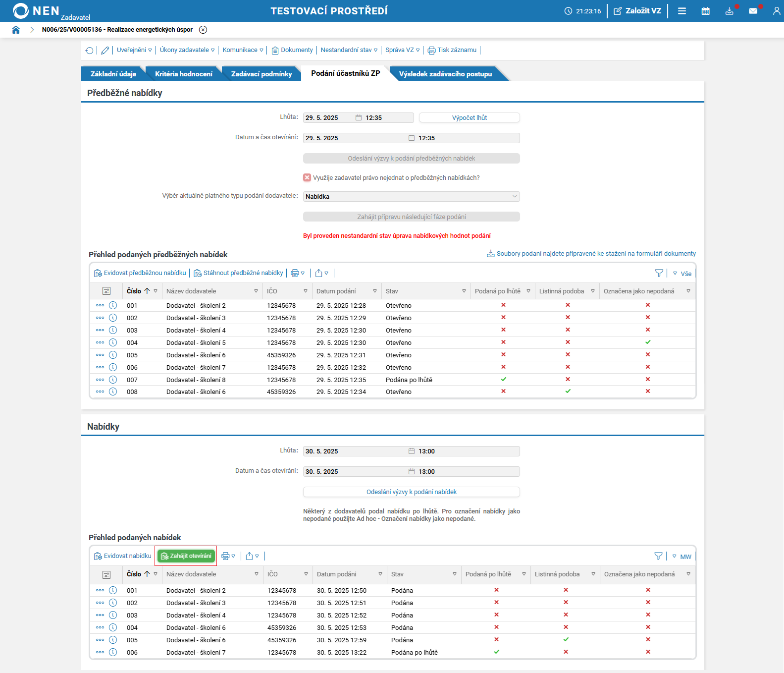Viewport: 784px width, 673px height.
Task: Click the Založit VZ button
Action: (x=637, y=11)
